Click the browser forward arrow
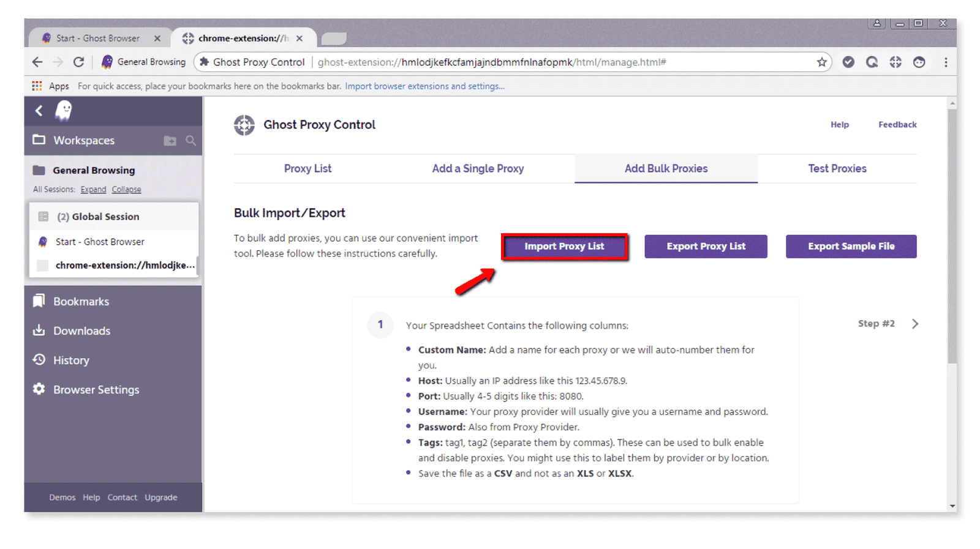This screenshot has height=549, width=980. [x=58, y=62]
